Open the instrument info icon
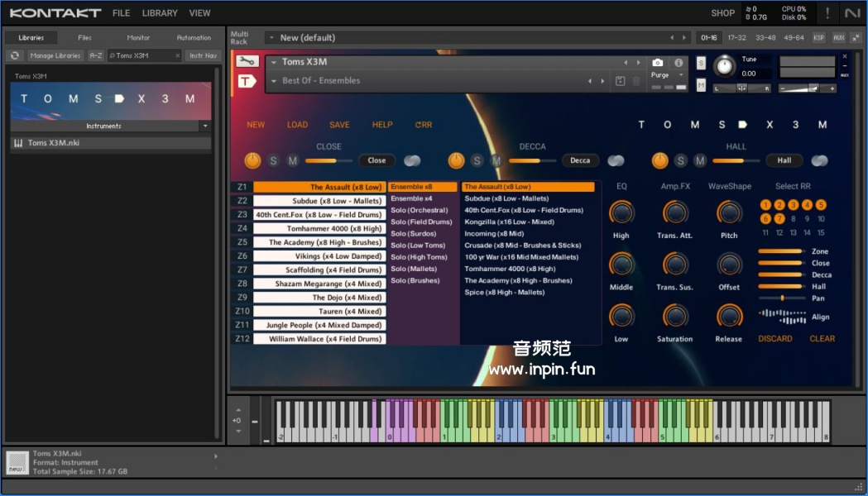 (x=679, y=63)
